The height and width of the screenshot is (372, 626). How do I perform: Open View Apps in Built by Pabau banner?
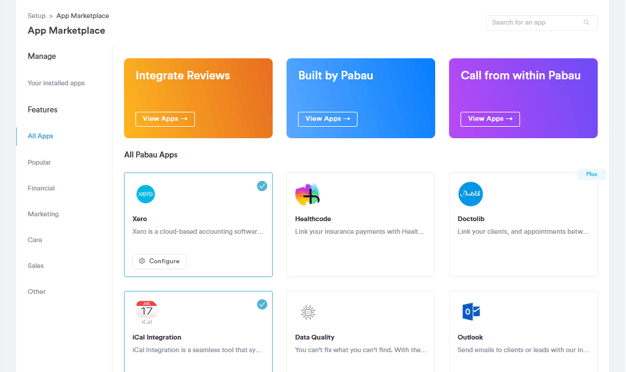click(328, 119)
